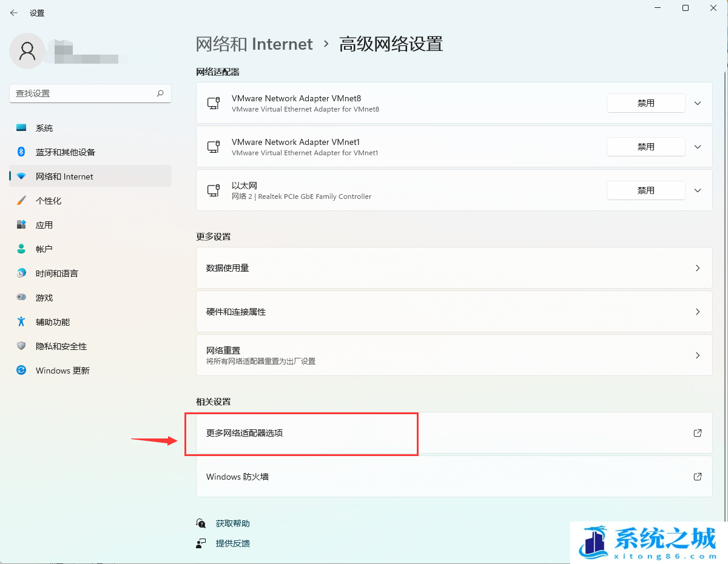728x564 pixels.
Task: Click the external link icon on Windows 防火墙
Action: 697,477
